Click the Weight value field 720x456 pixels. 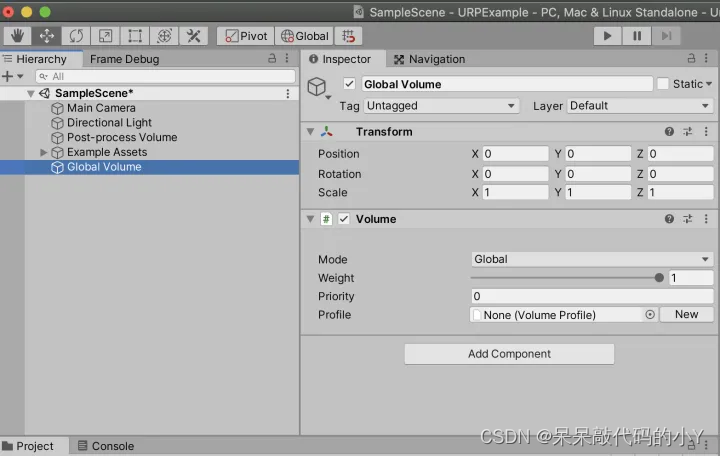pos(691,278)
